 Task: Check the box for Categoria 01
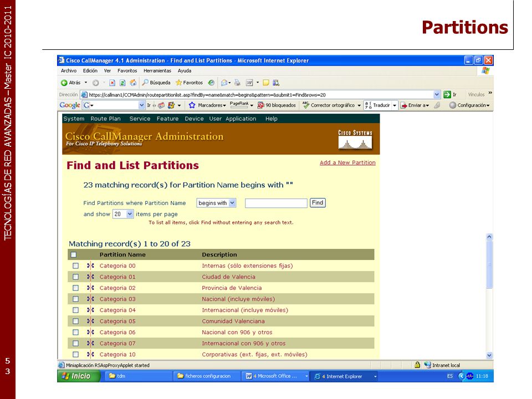click(x=76, y=277)
